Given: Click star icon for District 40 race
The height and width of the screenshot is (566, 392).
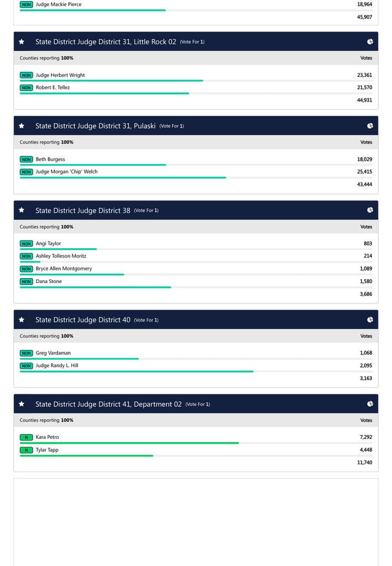Looking at the screenshot, I should coord(22,319).
